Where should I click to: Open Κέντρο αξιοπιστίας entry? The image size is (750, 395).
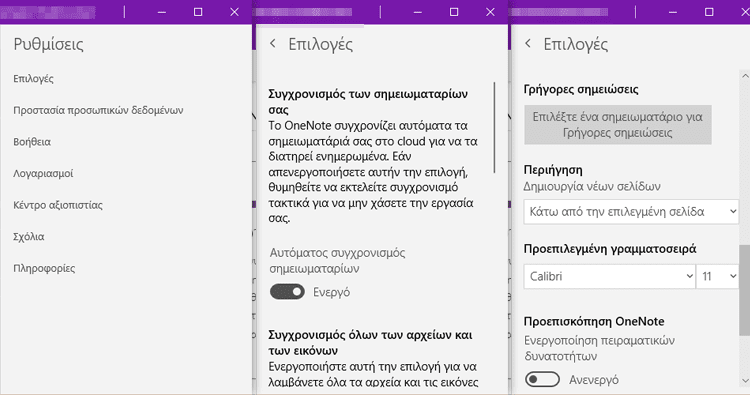[58, 205]
